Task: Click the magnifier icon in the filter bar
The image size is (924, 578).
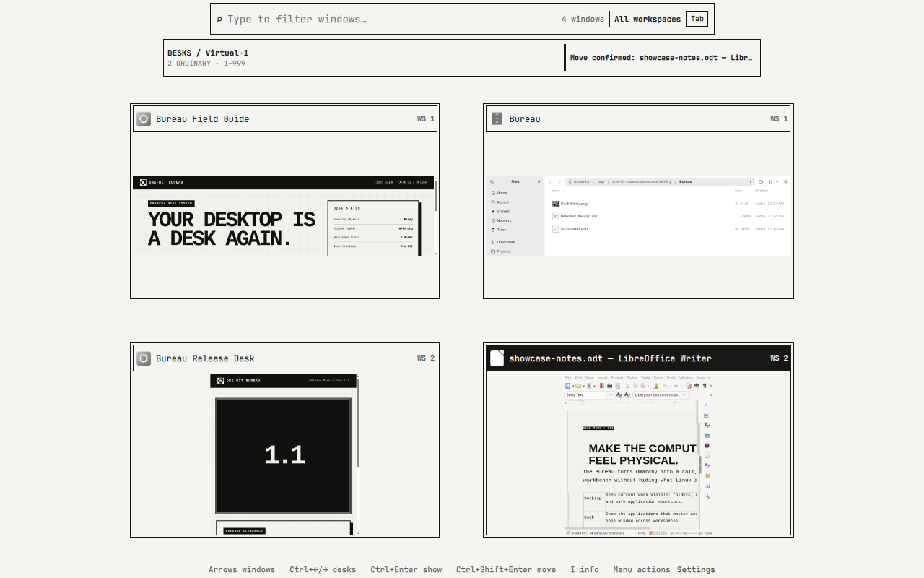Action: click(x=219, y=20)
